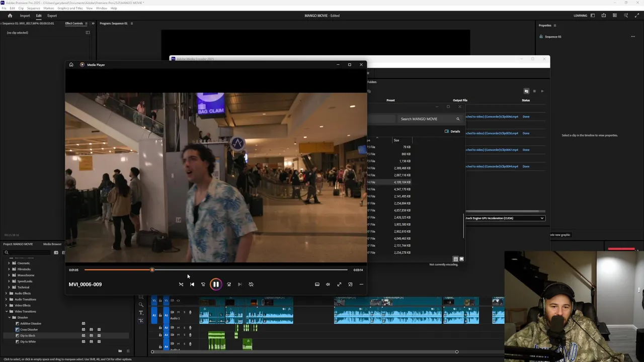Collapse the Video Transitions folder

click(6, 312)
